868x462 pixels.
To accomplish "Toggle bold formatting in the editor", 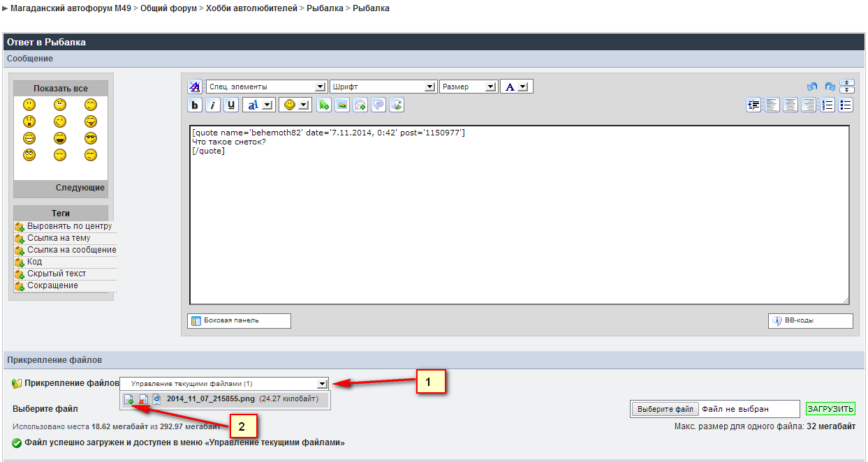I will coord(195,105).
